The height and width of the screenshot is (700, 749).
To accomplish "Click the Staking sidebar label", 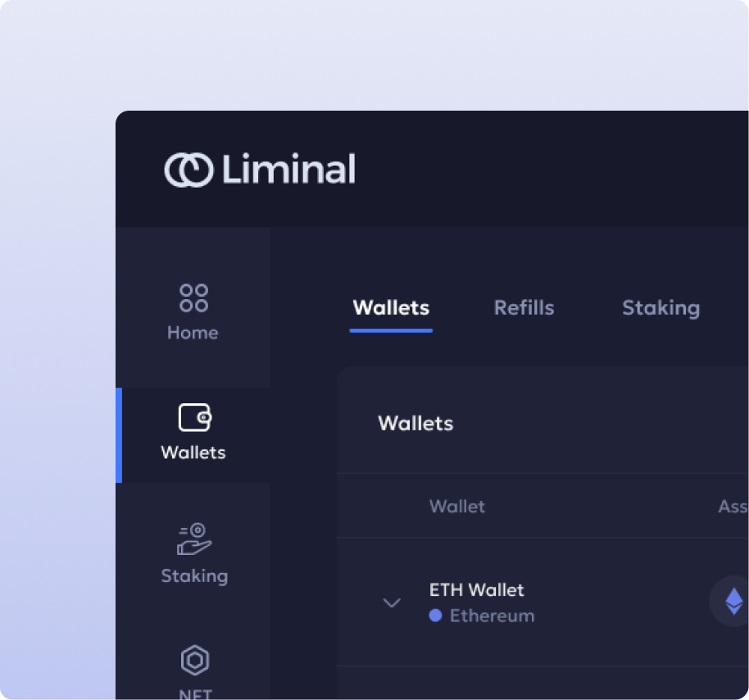I will pos(194,576).
